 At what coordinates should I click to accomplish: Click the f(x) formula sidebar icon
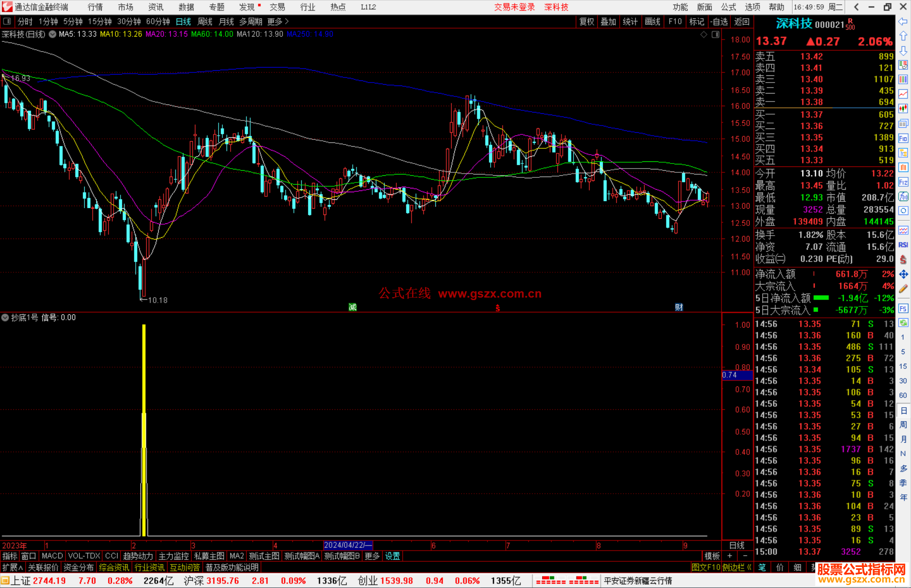[x=903, y=196]
